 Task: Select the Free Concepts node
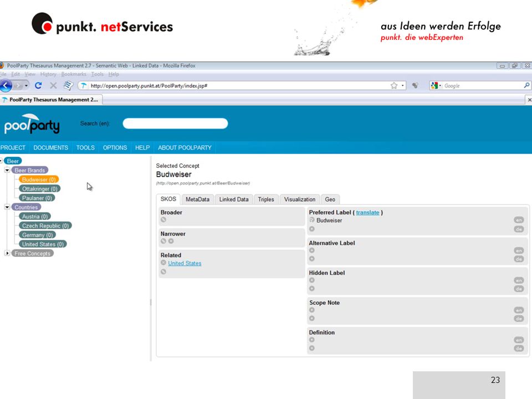pyautogui.click(x=32, y=253)
